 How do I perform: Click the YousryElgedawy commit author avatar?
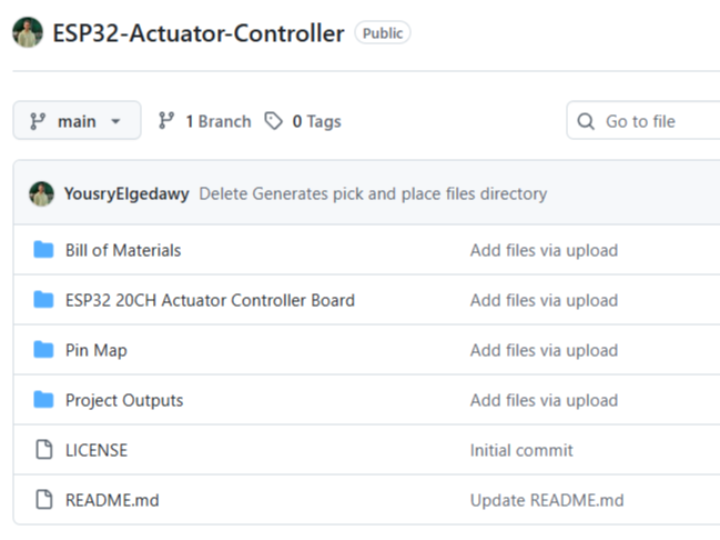coord(41,194)
